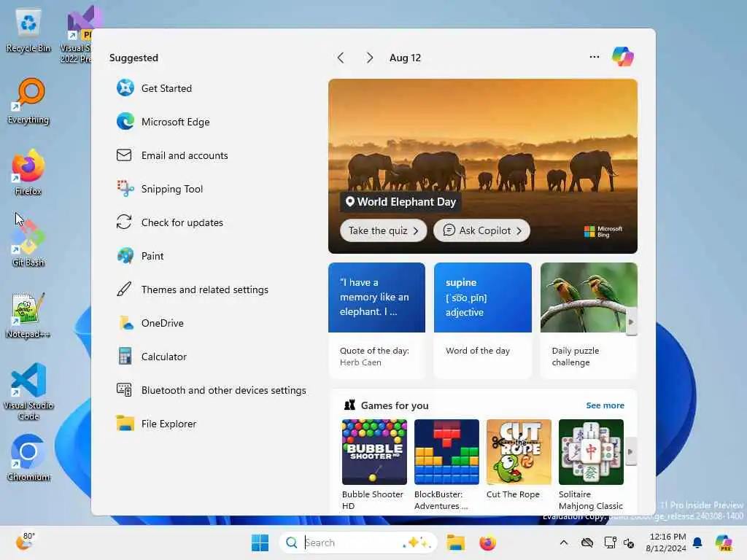Select the Firefox desktop shortcut
Screen dimensions: 747x560
tap(28, 173)
